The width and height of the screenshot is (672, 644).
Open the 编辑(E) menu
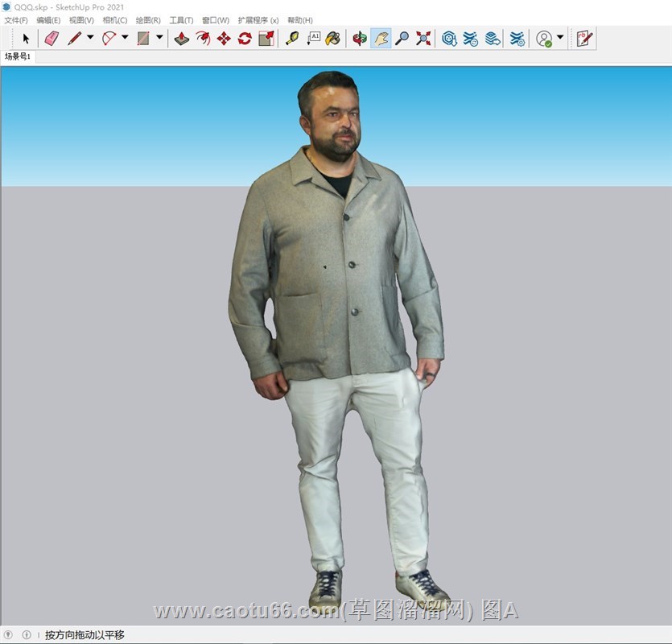[x=48, y=20]
